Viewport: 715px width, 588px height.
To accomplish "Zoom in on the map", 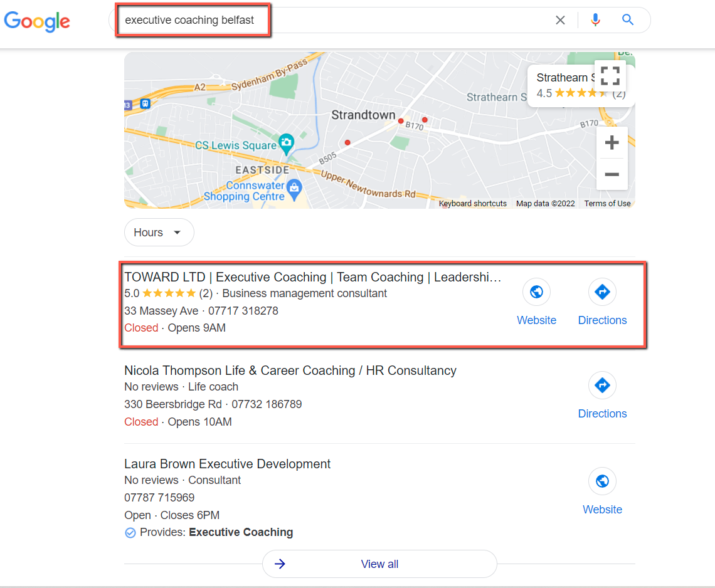I will (612, 143).
